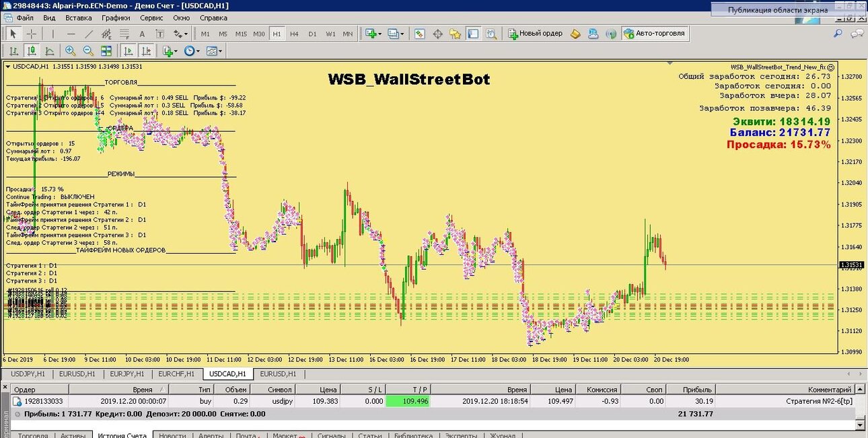The width and height of the screenshot is (868, 438).
Task: Select the Fibonacci retracement tool
Action: [x=124, y=34]
